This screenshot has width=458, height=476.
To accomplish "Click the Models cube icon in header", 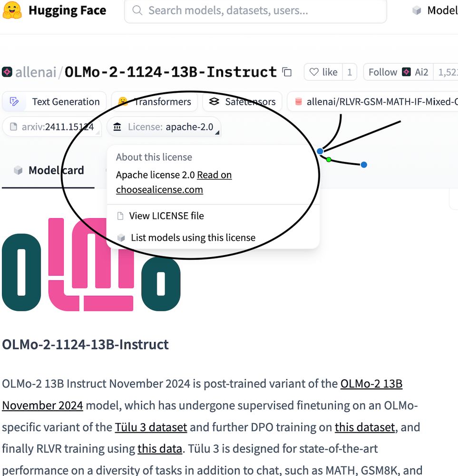I will pyautogui.click(x=417, y=10).
